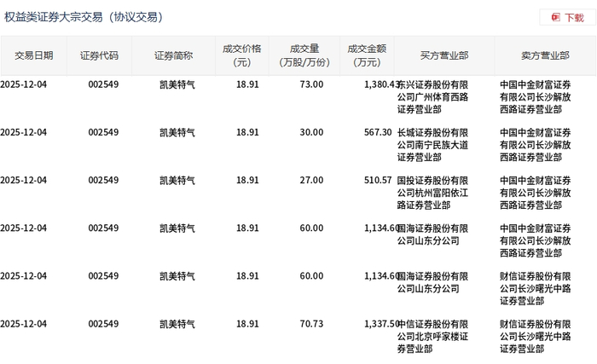Select 凯美特气 in the 27.00 volume row
This screenshot has height=364, width=597.
[177, 180]
